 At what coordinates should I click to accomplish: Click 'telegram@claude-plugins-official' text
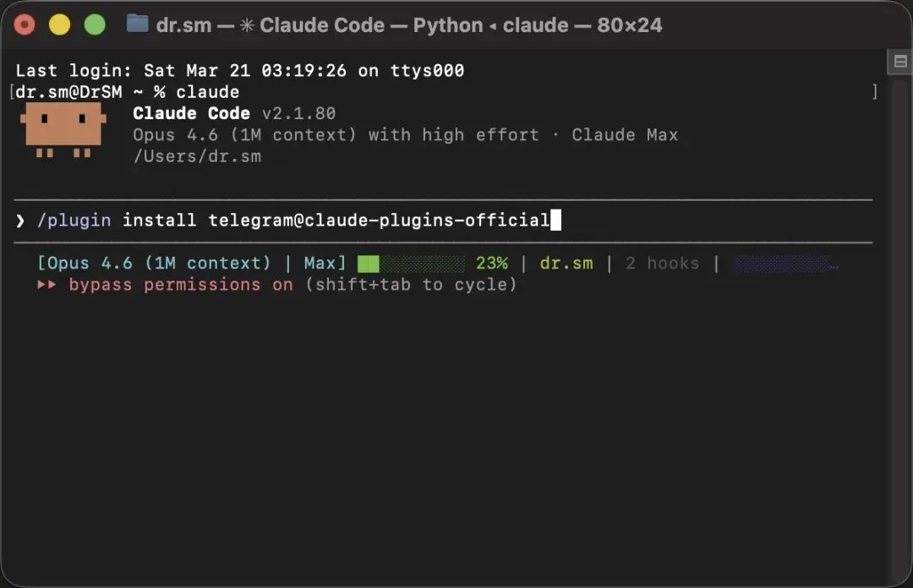coord(379,220)
